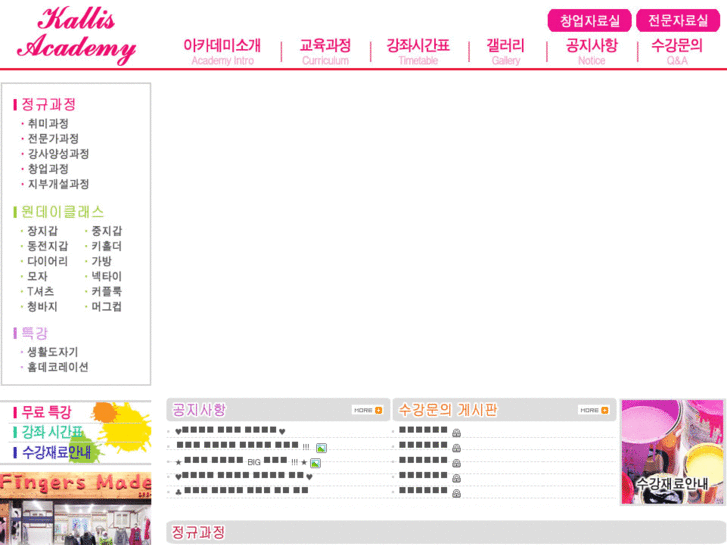Click lock icon on second inquiry post

point(456,448)
